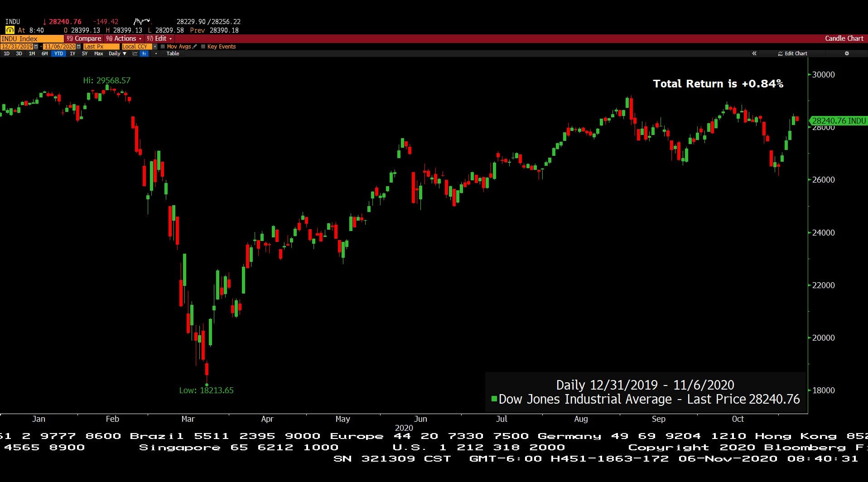This screenshot has width=868, height=482.
Task: Click the green legend square for Dow Jones
Action: [494, 399]
